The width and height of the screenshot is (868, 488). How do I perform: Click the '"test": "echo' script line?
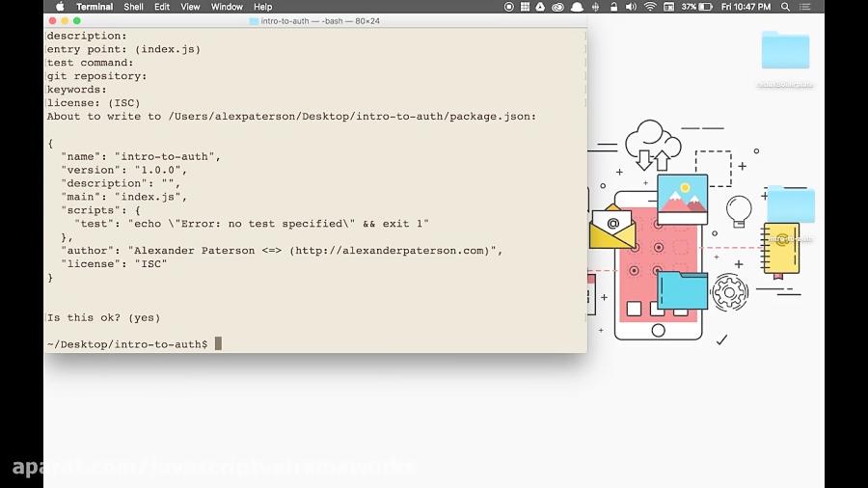pos(252,224)
